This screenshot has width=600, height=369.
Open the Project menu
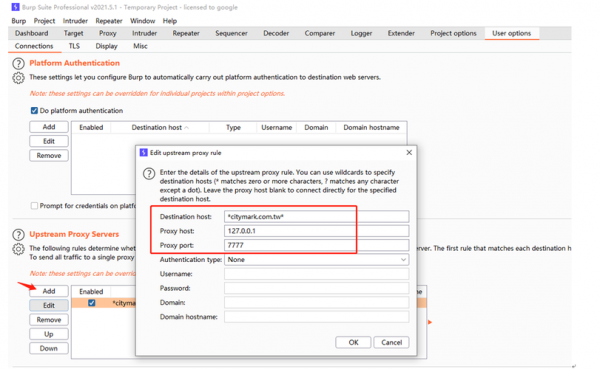44,21
